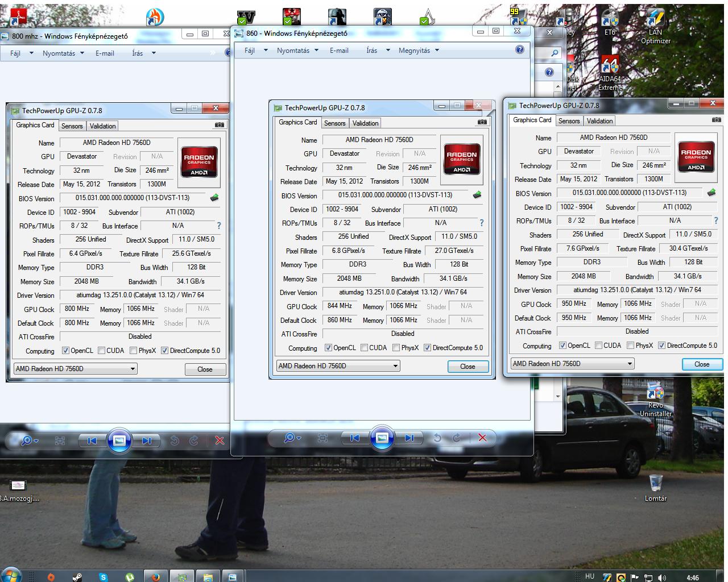
Task: Click the 4:46 taskbar clock
Action: coord(692,577)
